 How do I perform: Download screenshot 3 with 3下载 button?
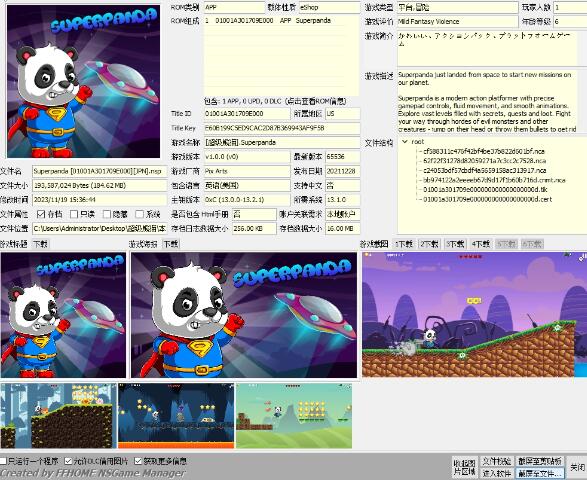455,244
